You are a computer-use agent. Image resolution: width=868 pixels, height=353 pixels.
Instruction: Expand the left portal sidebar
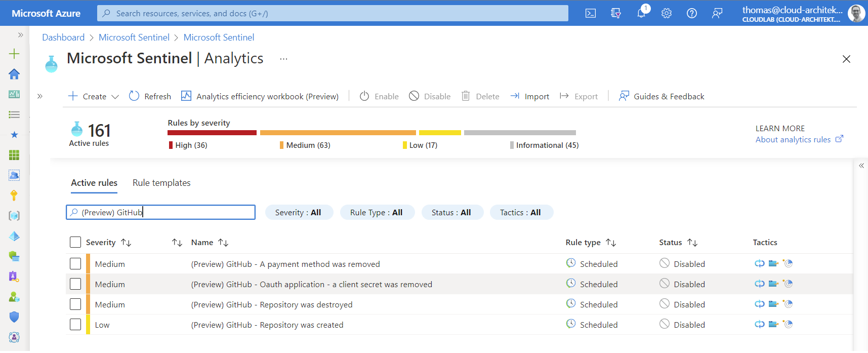click(x=20, y=35)
